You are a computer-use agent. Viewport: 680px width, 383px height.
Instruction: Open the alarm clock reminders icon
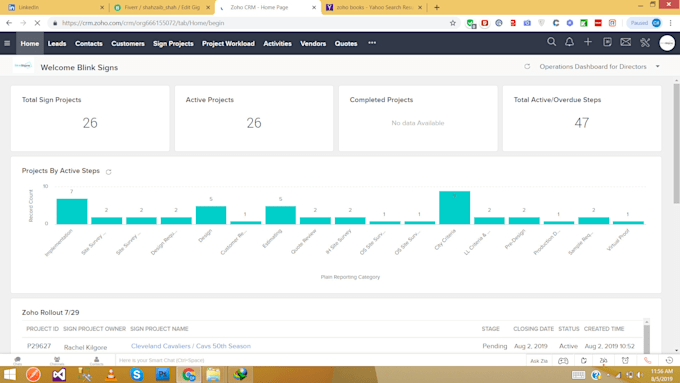coord(625,360)
